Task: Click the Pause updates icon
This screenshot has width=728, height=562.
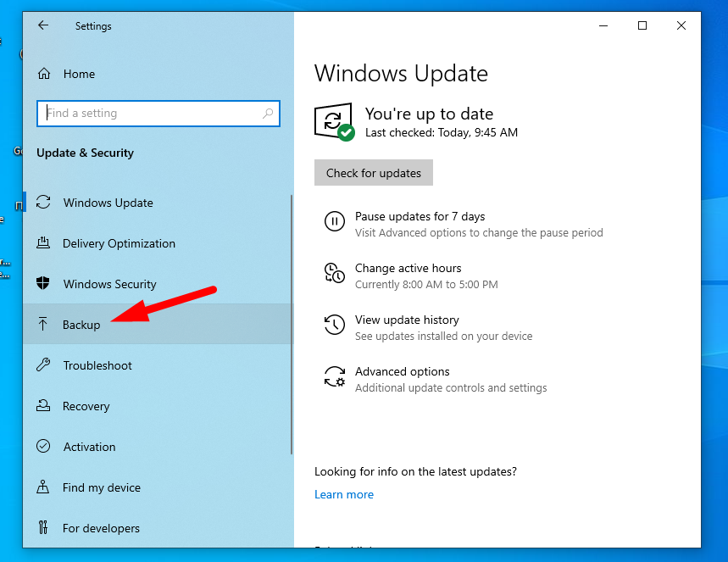Action: pyautogui.click(x=335, y=222)
